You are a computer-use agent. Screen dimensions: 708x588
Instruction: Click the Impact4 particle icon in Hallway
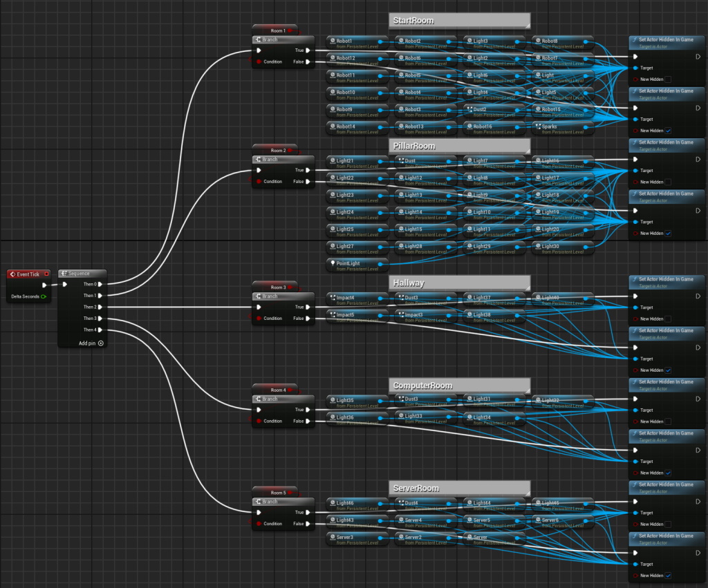332,298
